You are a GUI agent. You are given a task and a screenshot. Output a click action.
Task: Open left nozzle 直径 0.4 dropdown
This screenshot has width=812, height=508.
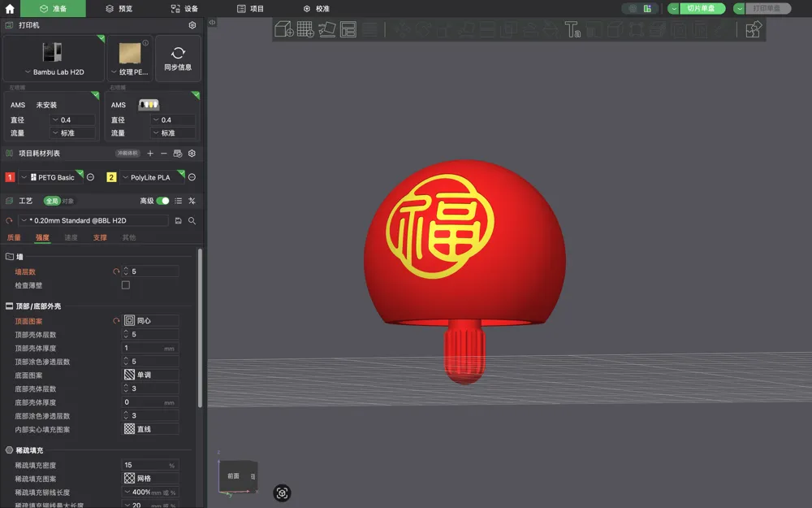coord(72,119)
